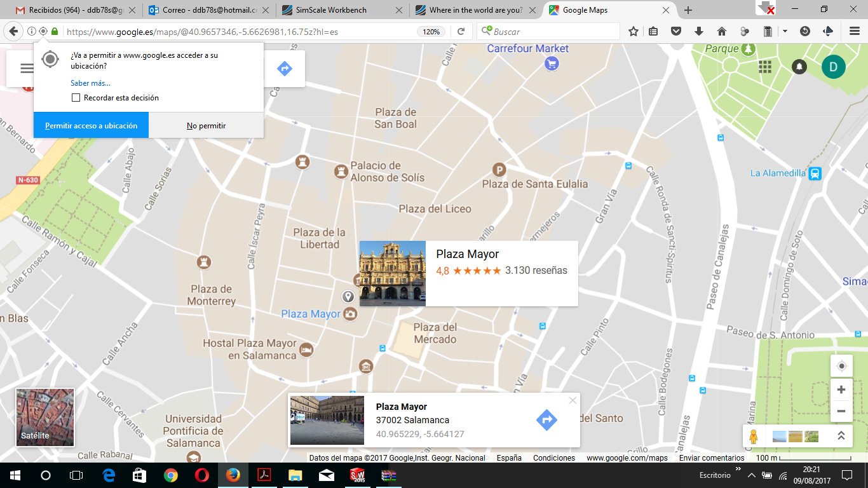
Task: Open Opera from the taskbar
Action: point(201,475)
